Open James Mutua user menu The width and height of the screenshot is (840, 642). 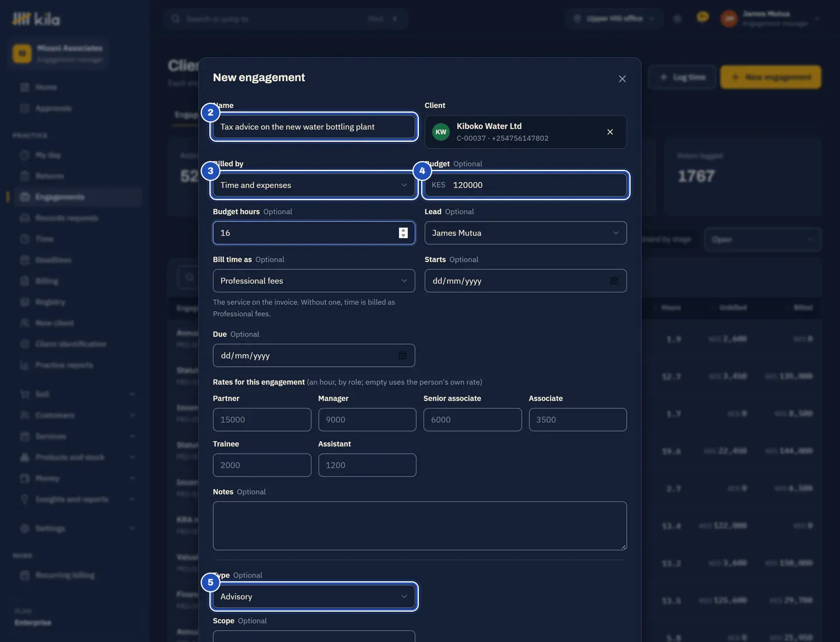coord(770,19)
